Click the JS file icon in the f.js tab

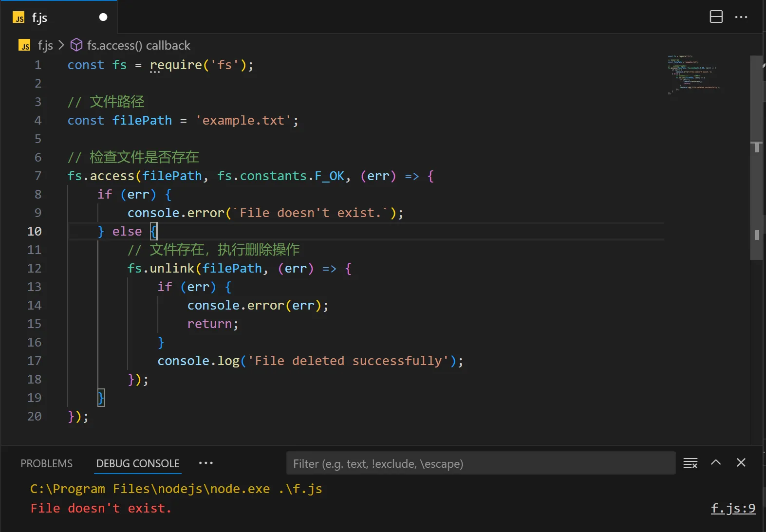point(19,18)
